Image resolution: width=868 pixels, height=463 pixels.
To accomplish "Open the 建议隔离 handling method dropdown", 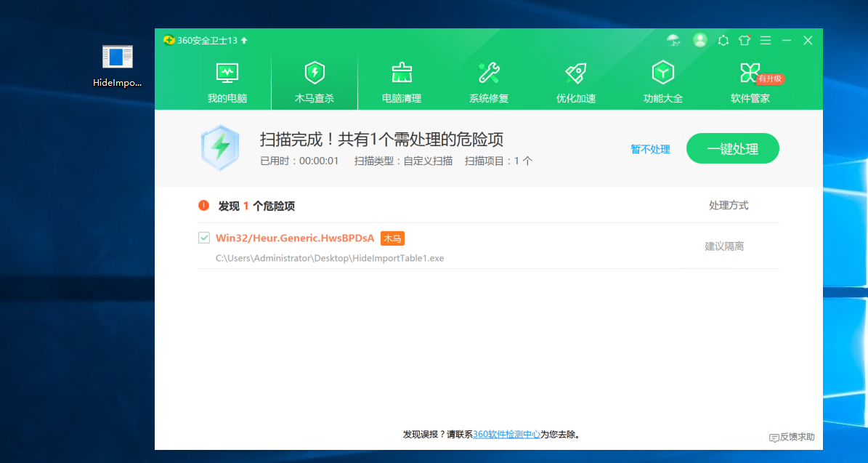I will click(x=723, y=247).
